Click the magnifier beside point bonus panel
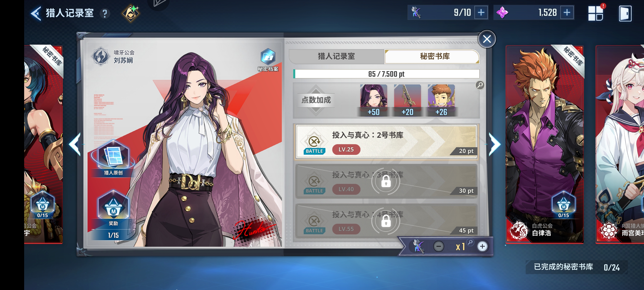This screenshot has width=644, height=290. [480, 85]
